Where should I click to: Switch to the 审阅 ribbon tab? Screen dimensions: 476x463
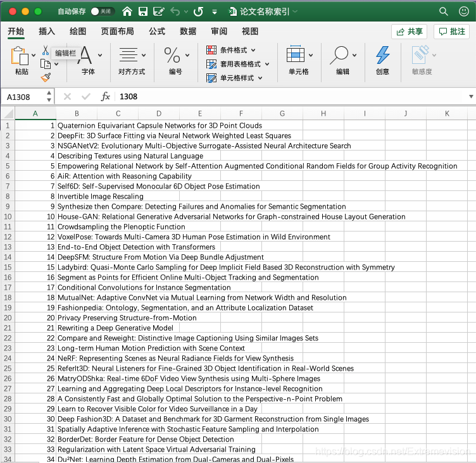(219, 31)
